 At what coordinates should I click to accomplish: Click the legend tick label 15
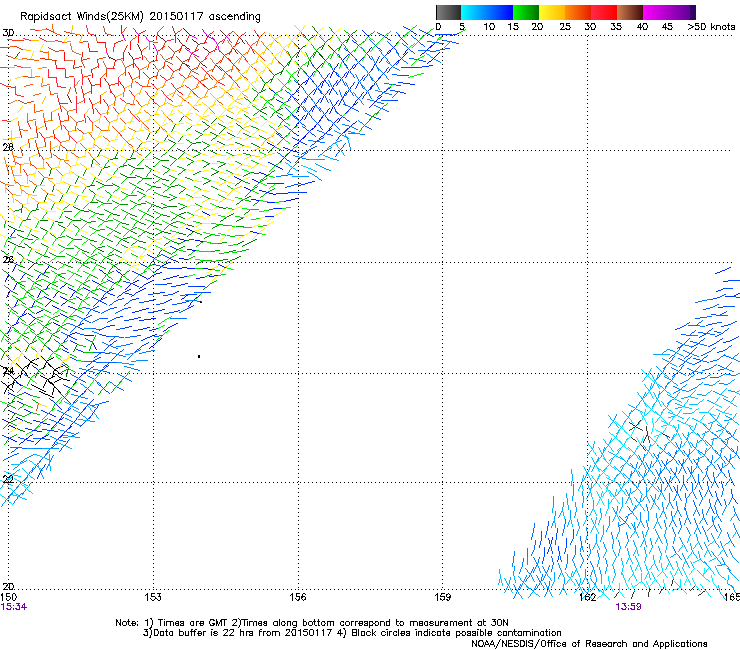(x=513, y=27)
